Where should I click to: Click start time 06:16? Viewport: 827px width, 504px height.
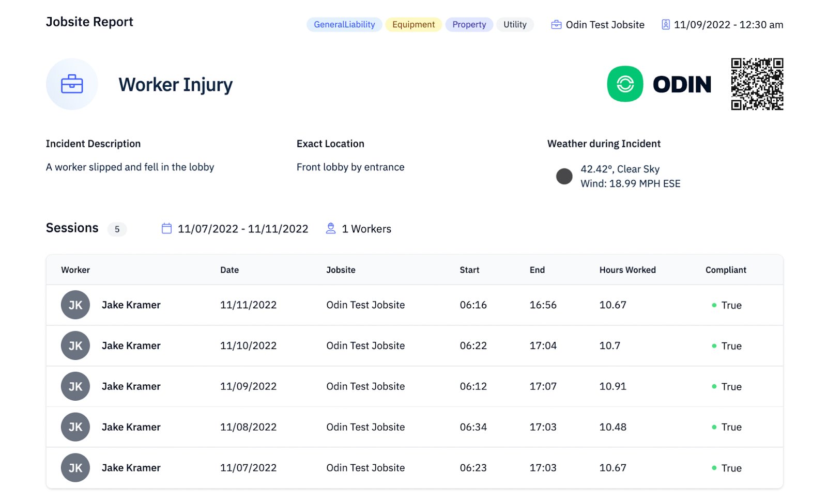coord(473,305)
